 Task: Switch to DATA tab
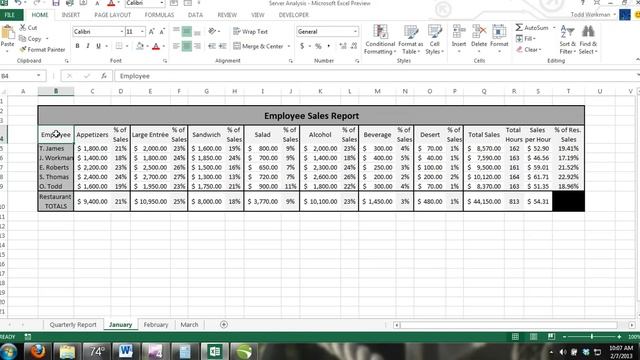point(195,15)
